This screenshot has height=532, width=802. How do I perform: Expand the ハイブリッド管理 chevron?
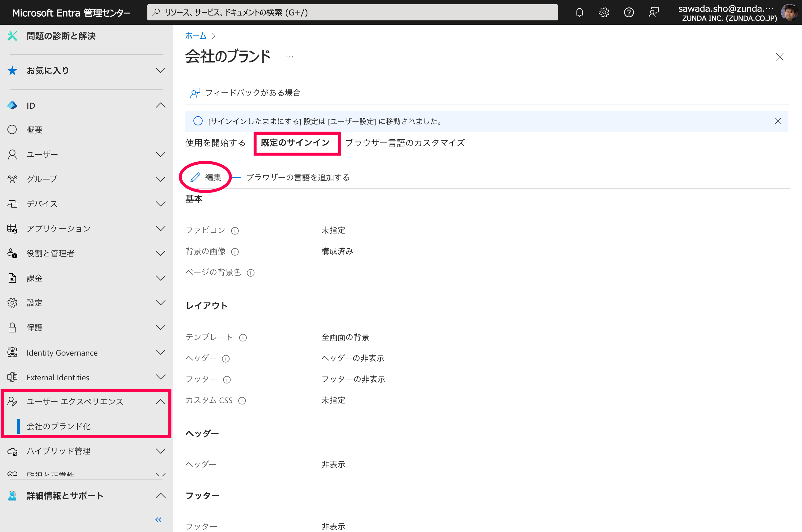[x=160, y=451]
